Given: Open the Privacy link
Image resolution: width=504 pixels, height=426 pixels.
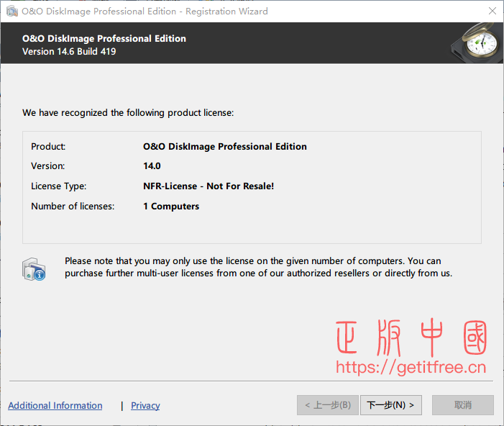Looking at the screenshot, I should pos(145,405).
